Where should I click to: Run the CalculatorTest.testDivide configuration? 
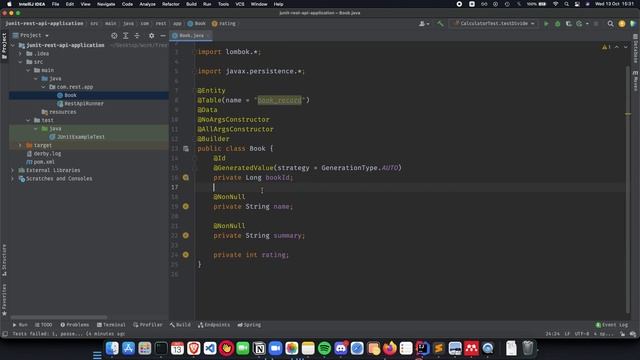tap(546, 24)
